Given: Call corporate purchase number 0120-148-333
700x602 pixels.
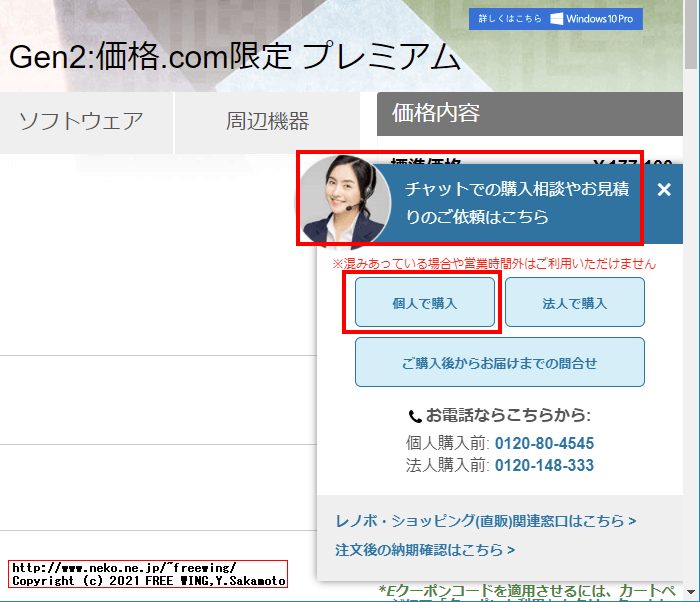Looking at the screenshot, I should [544, 465].
